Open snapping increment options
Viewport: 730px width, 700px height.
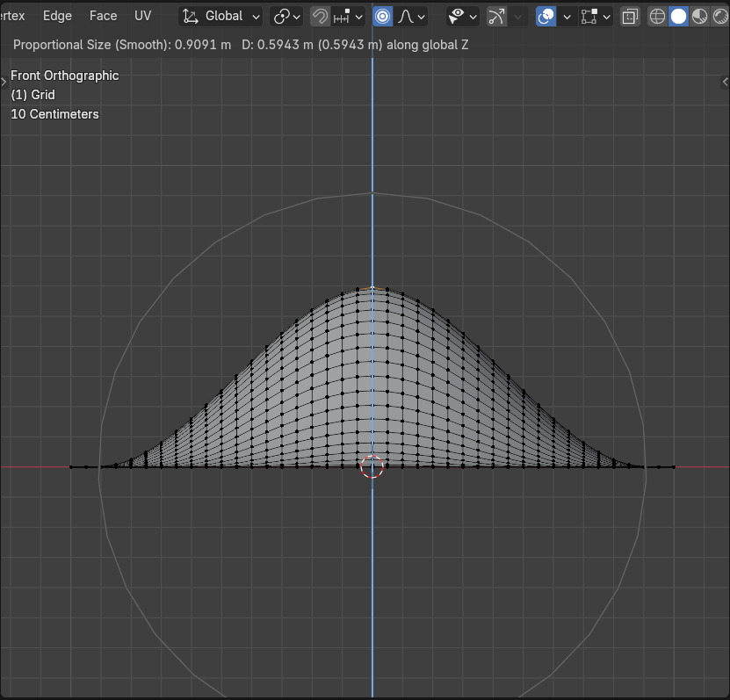point(349,16)
